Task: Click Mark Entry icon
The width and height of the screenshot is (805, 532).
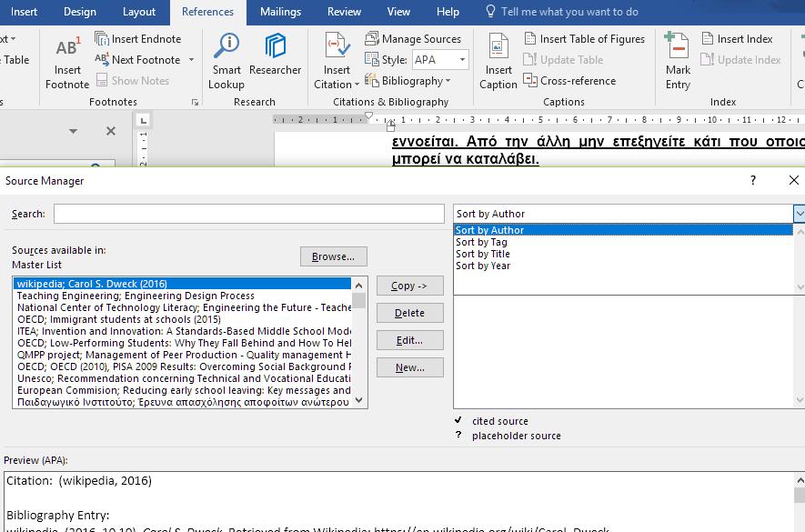Action: tap(677, 46)
